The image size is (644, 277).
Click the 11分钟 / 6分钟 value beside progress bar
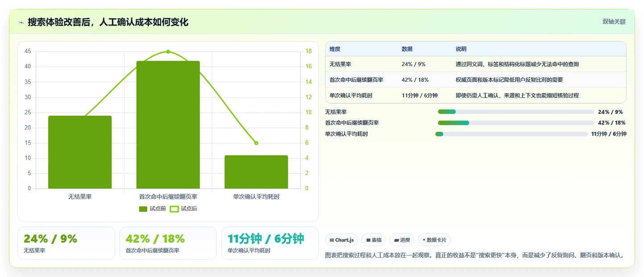(x=609, y=134)
